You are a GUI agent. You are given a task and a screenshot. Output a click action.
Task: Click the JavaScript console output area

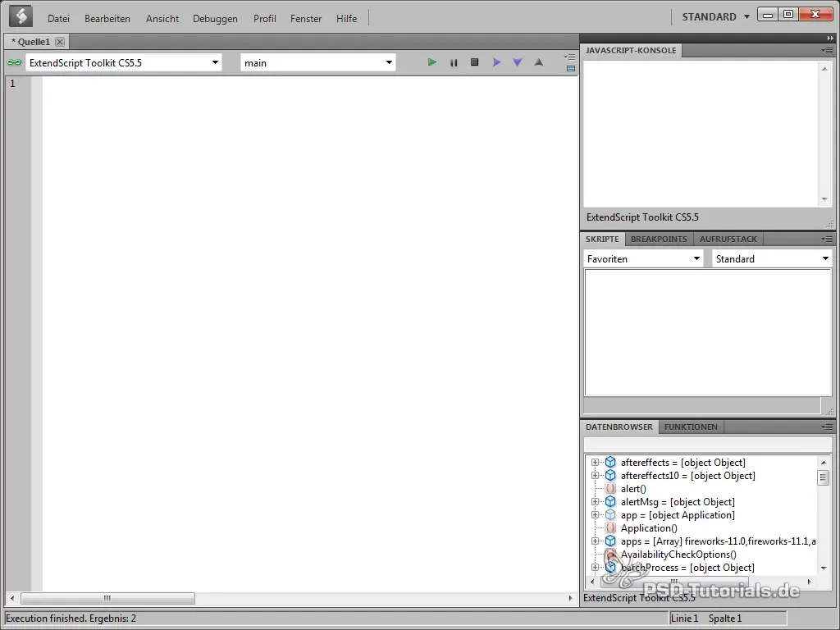pos(701,134)
